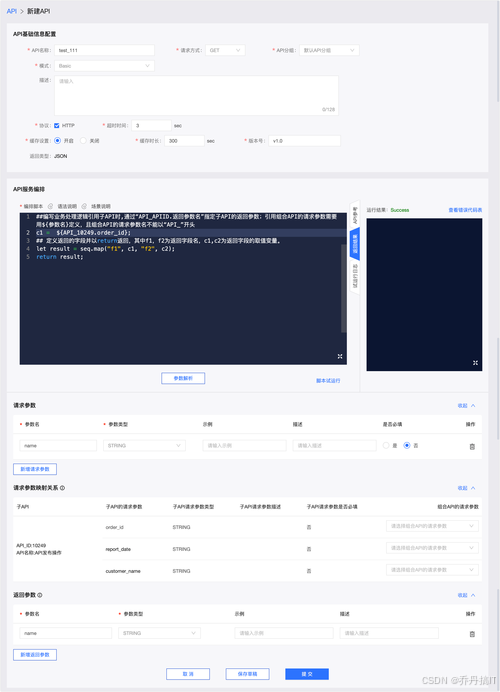Focus return parameter name input
500x692 pixels.
click(x=66, y=633)
